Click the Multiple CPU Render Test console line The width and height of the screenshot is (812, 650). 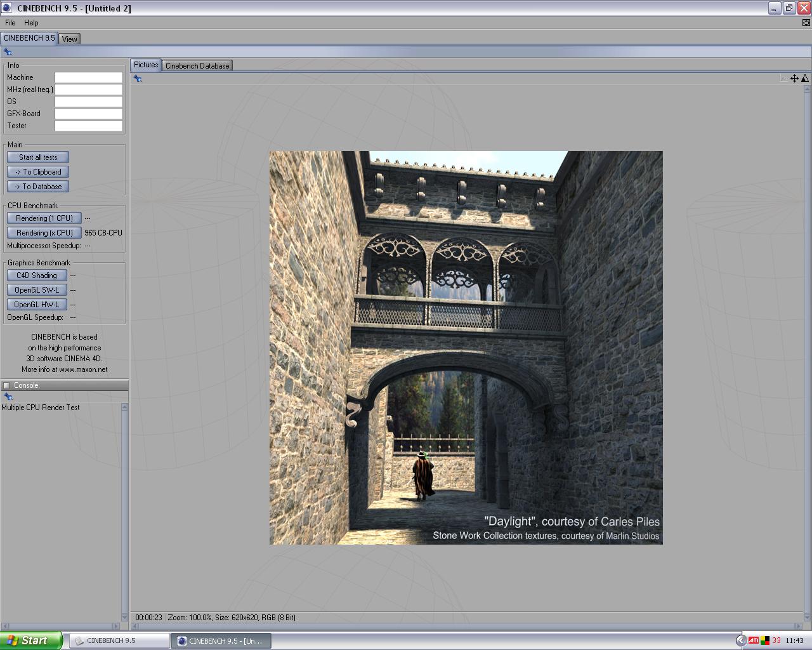(x=41, y=408)
